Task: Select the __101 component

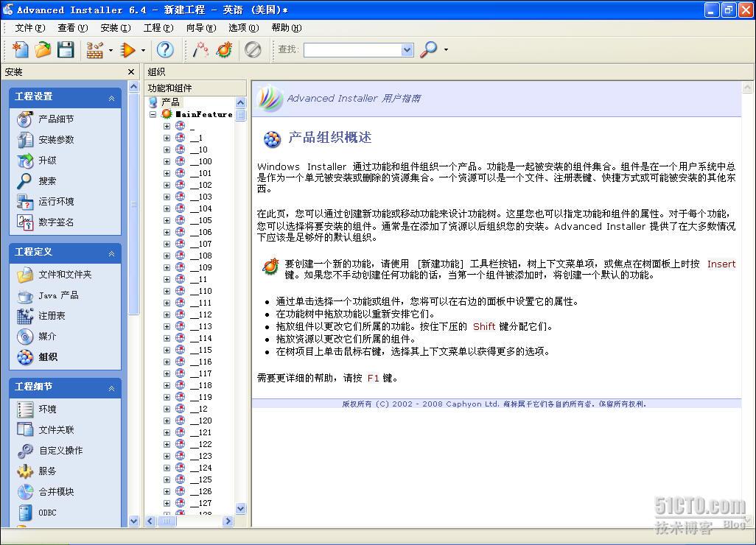Action: 201,173
